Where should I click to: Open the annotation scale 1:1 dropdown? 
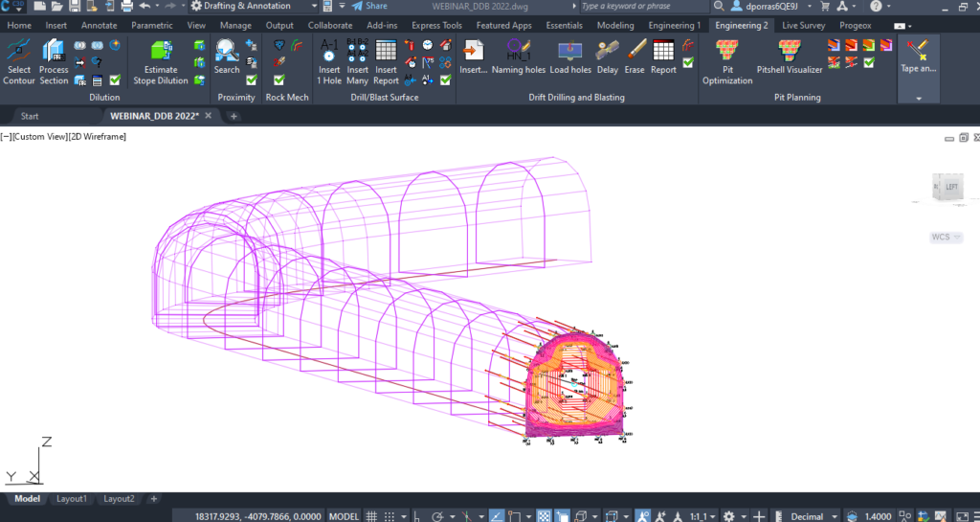point(703,516)
